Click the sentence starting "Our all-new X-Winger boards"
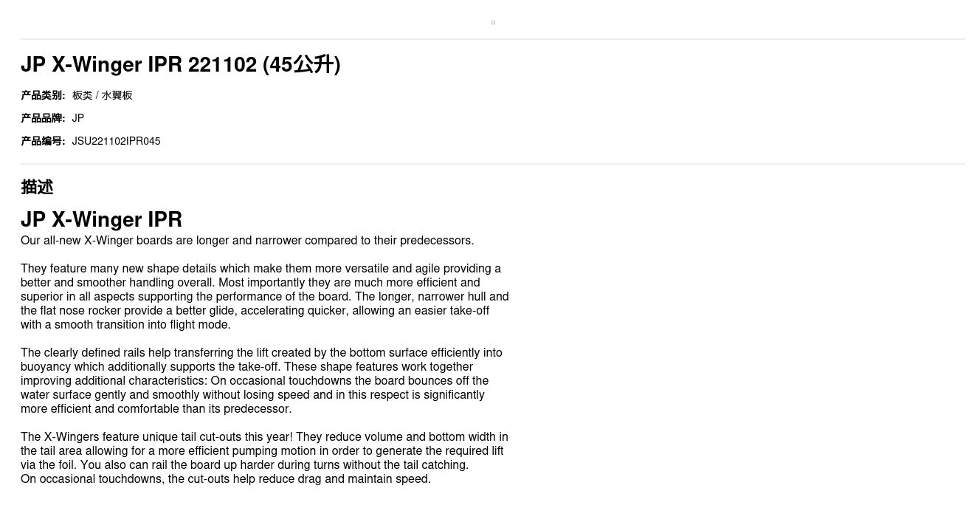The image size is (980, 508). coord(247,241)
